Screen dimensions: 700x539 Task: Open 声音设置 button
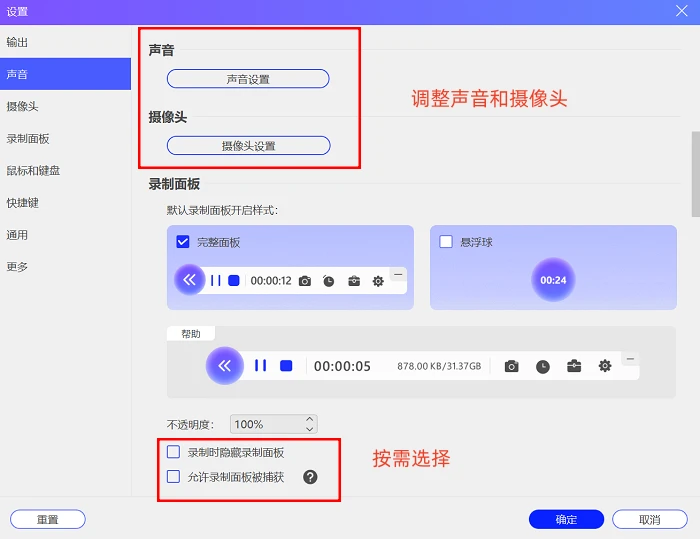[248, 79]
